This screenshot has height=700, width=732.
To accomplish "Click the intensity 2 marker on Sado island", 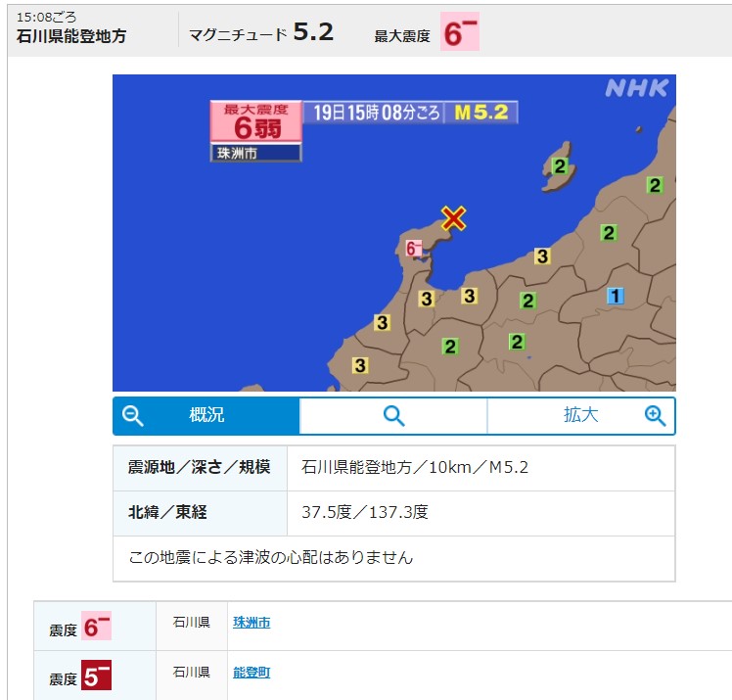I will [x=560, y=165].
